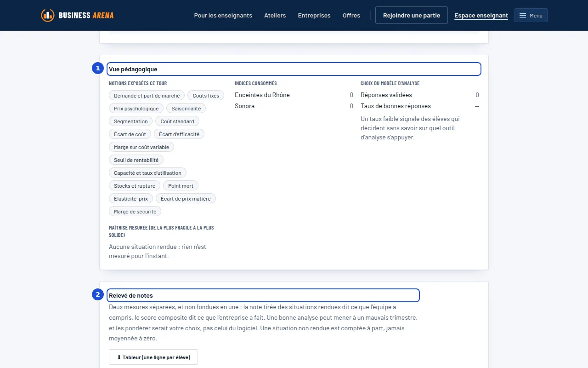Click the Indices consommés header
Image resolution: width=588 pixels, height=368 pixels.
click(x=256, y=83)
